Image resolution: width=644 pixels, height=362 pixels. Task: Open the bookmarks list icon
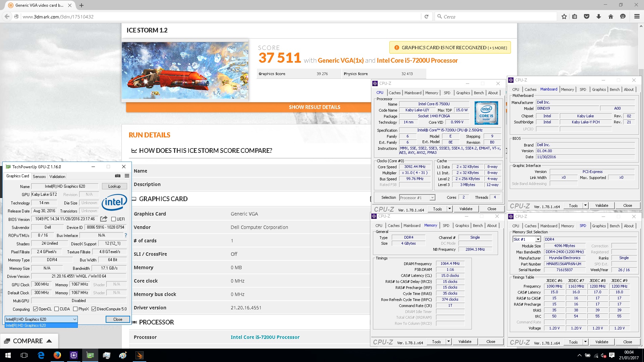click(575, 16)
